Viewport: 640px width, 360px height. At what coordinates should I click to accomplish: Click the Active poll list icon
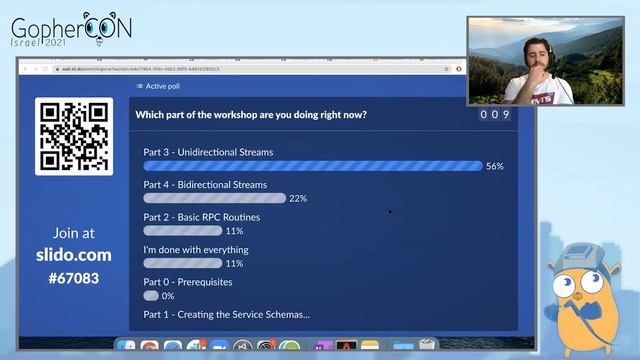click(140, 86)
